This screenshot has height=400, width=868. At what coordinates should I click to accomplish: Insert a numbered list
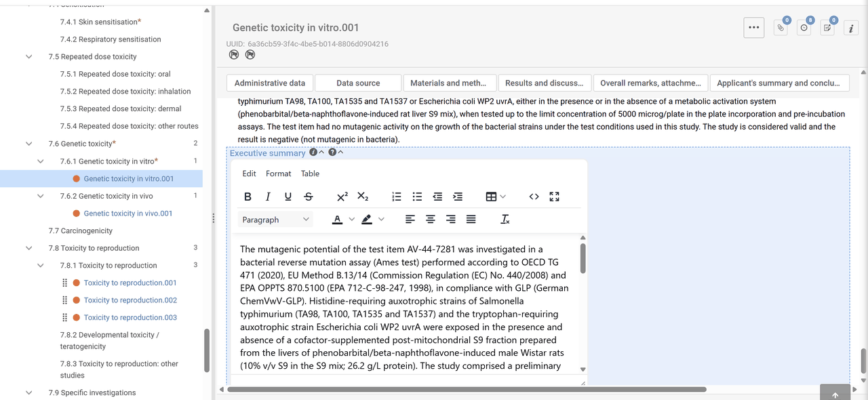click(397, 197)
